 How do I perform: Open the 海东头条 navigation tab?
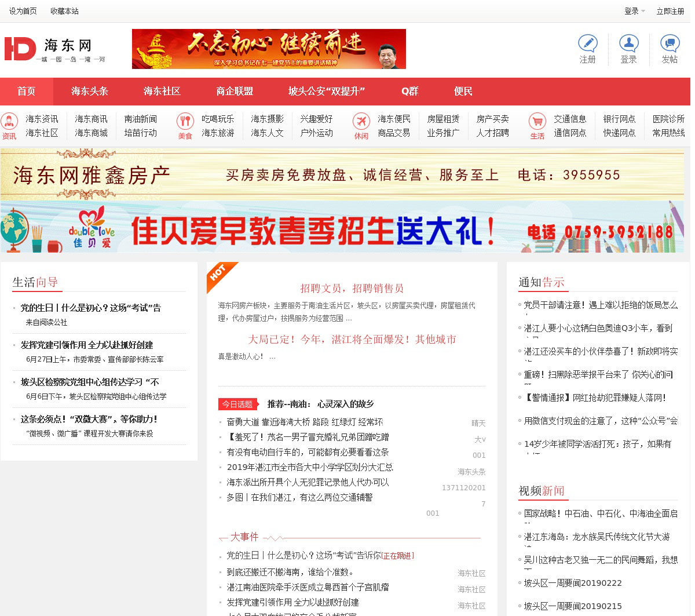point(90,92)
